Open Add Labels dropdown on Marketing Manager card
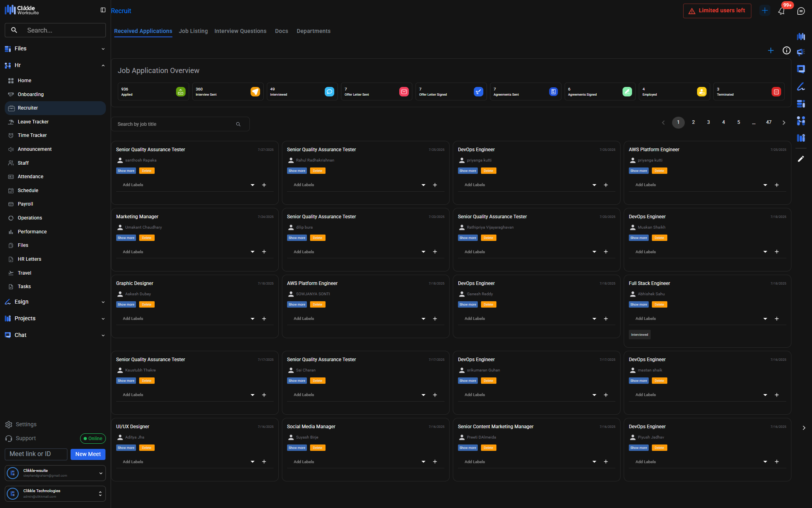 253,252
